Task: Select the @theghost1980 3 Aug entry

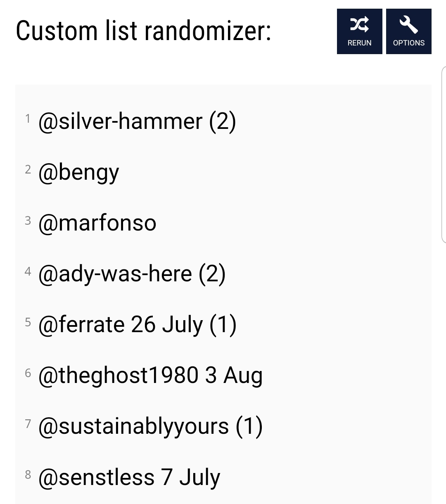Action: [150, 376]
